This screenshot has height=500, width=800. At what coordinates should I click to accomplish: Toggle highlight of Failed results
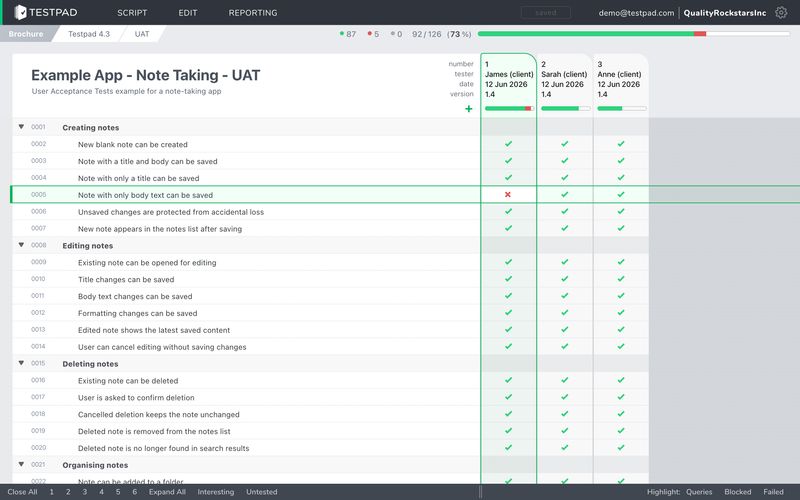pyautogui.click(x=773, y=492)
